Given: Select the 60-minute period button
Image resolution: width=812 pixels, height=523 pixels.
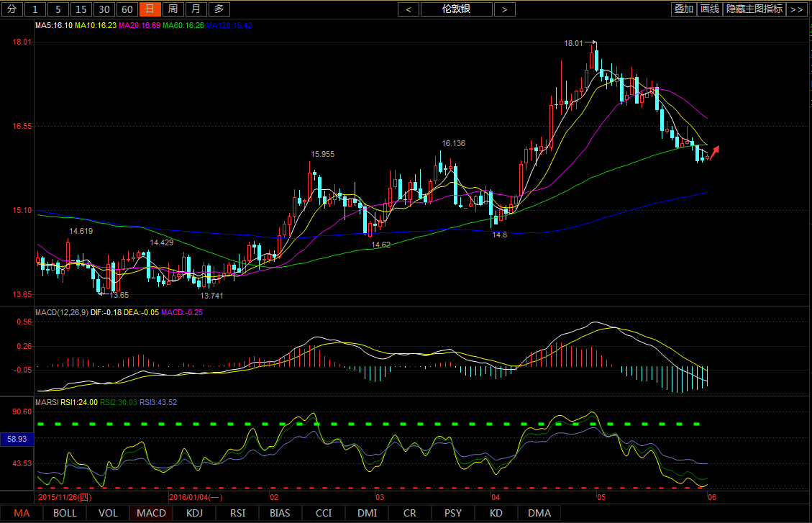Looking at the screenshot, I should (x=127, y=9).
